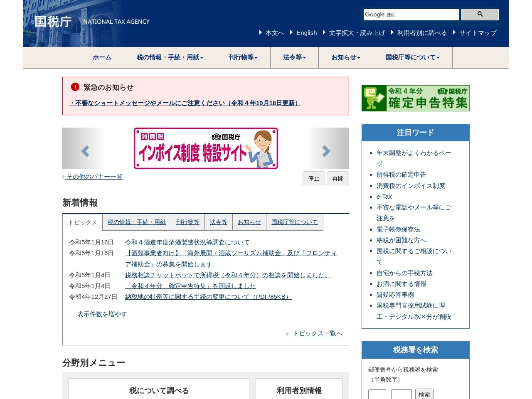
Task: Resume the banner slideshow with 再開
Action: point(337,178)
